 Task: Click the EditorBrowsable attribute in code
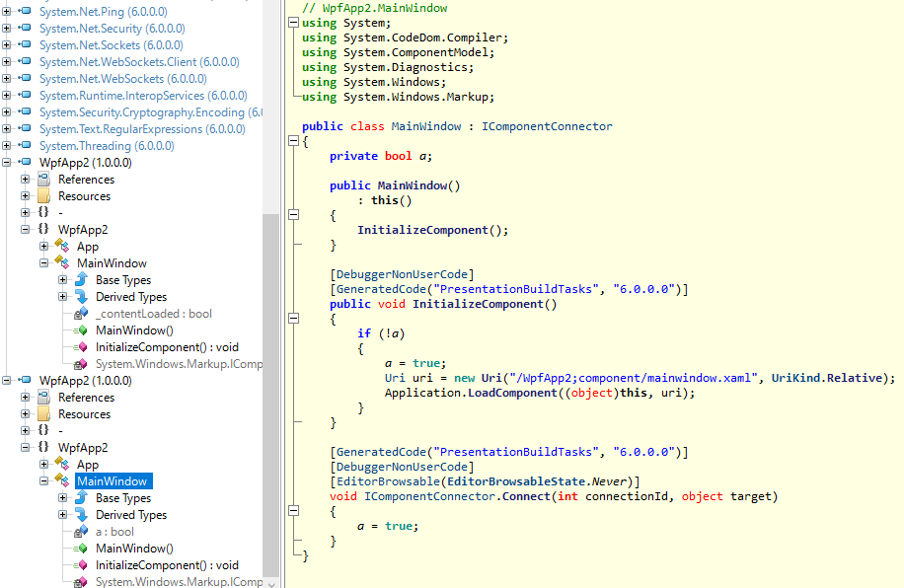coord(388,481)
